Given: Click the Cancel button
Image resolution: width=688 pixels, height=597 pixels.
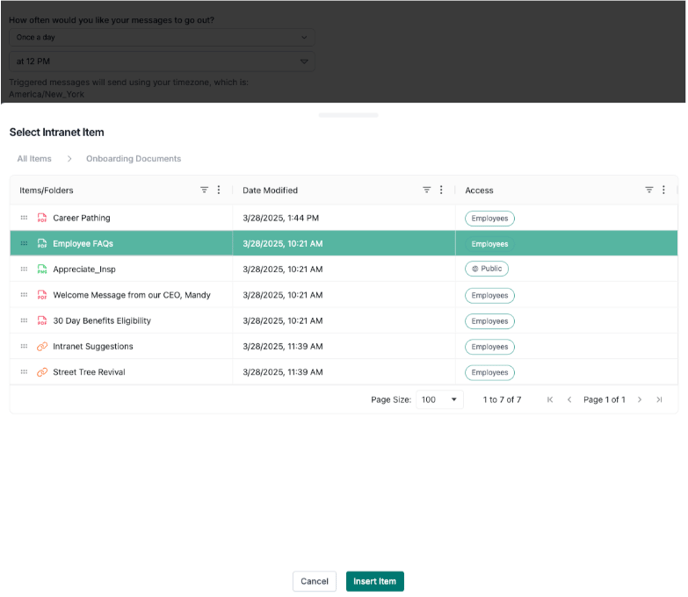Looking at the screenshot, I should click(x=315, y=581).
